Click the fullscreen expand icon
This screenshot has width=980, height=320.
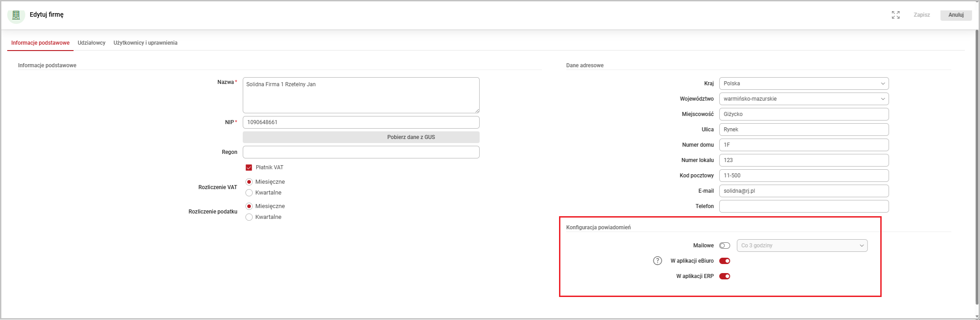896,15
